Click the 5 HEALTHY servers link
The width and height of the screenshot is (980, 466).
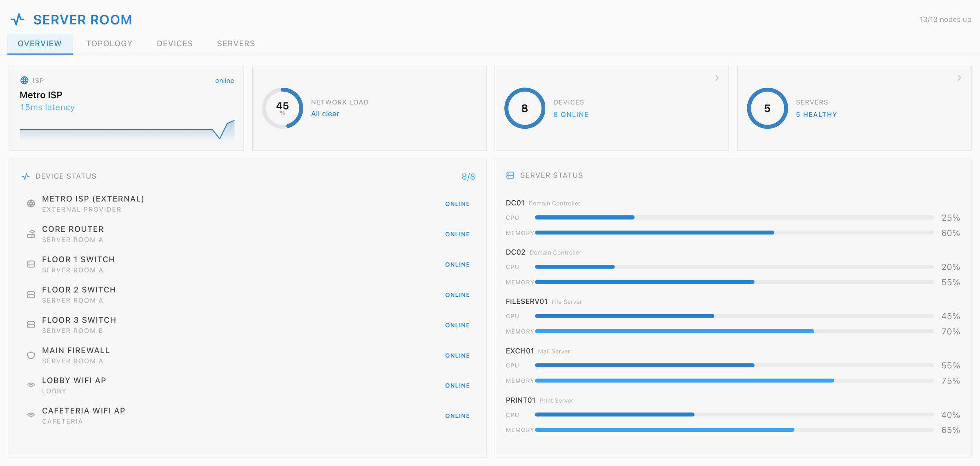click(816, 114)
